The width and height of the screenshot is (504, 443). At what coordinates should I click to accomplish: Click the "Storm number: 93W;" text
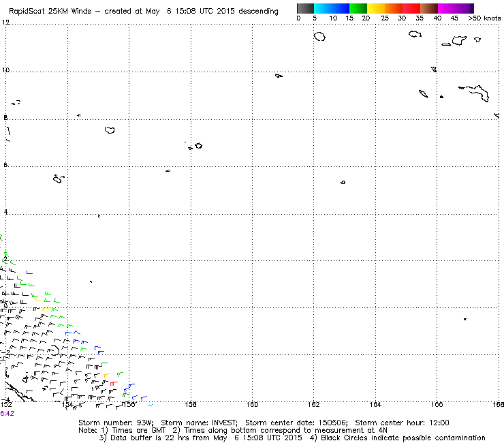[116, 423]
